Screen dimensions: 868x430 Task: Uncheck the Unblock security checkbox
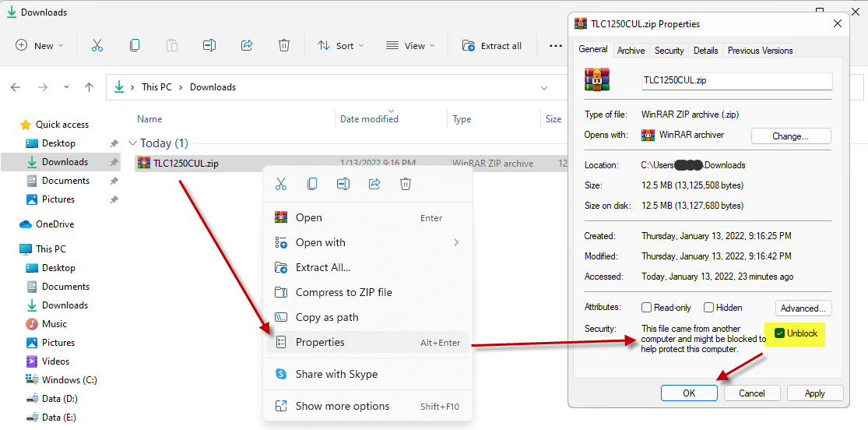(x=779, y=333)
